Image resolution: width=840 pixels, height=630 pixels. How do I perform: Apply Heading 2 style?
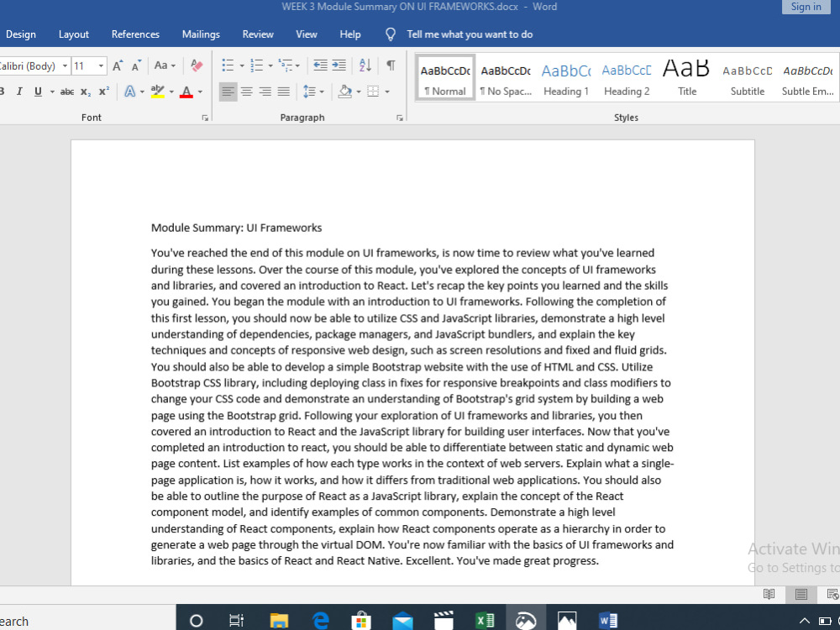(x=627, y=79)
